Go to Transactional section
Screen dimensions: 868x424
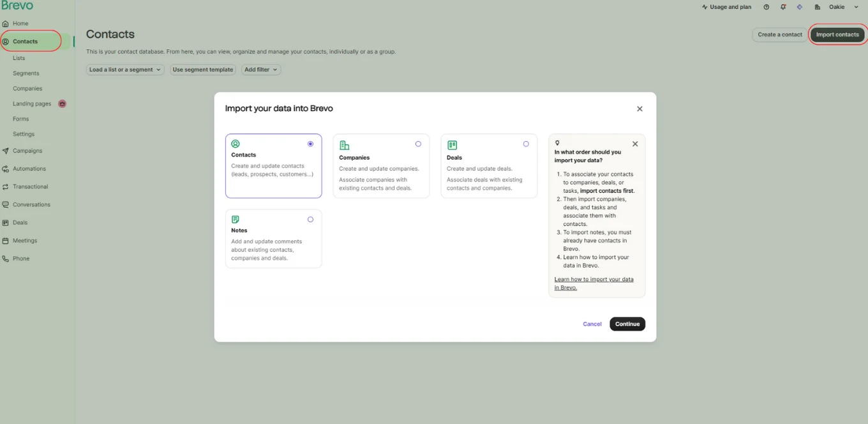[31, 187]
